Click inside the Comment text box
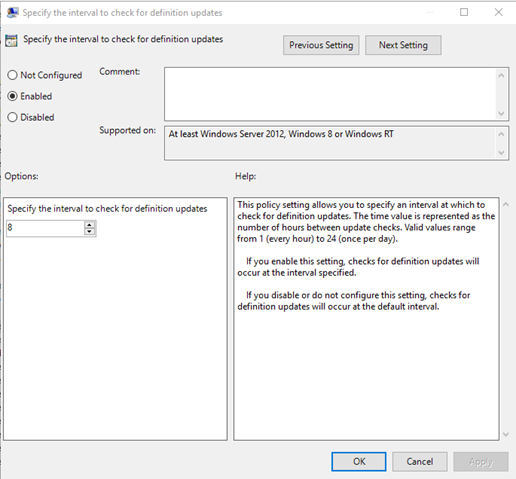516x479 pixels. tap(329, 94)
